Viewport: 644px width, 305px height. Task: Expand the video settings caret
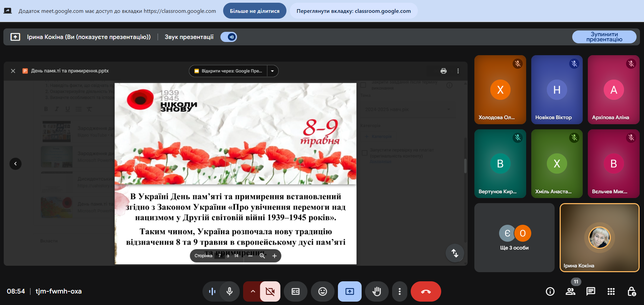(x=253, y=291)
